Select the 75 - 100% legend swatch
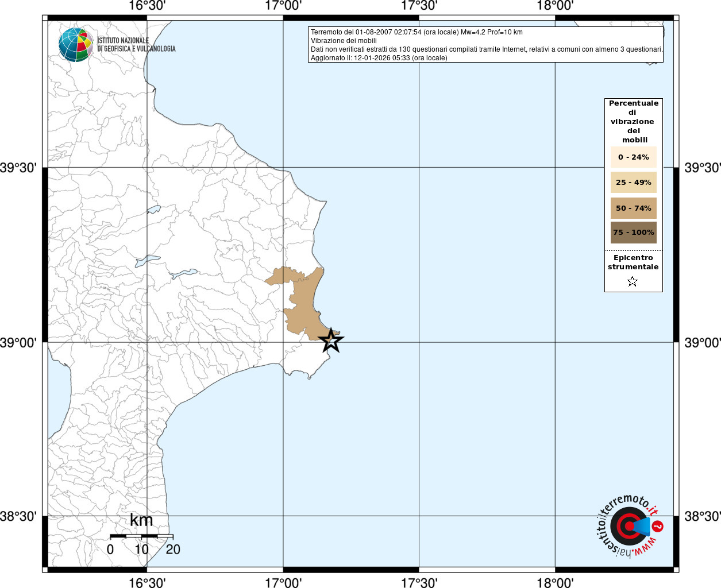The image size is (721, 588). pyautogui.click(x=633, y=233)
